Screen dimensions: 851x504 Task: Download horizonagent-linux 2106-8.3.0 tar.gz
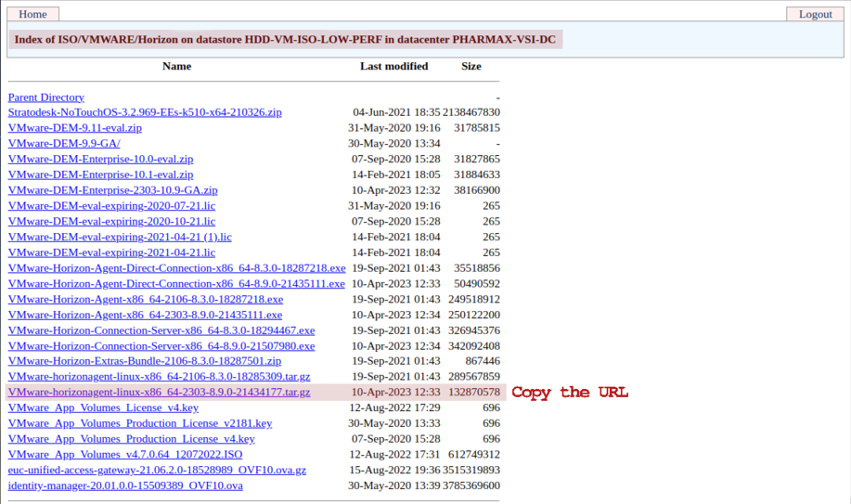point(159,376)
